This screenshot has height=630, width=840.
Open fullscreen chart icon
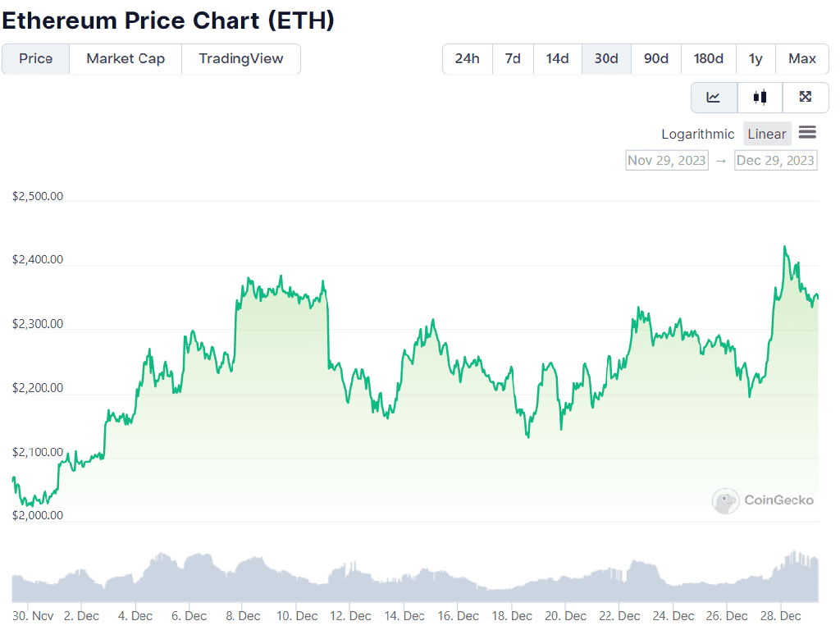806,98
